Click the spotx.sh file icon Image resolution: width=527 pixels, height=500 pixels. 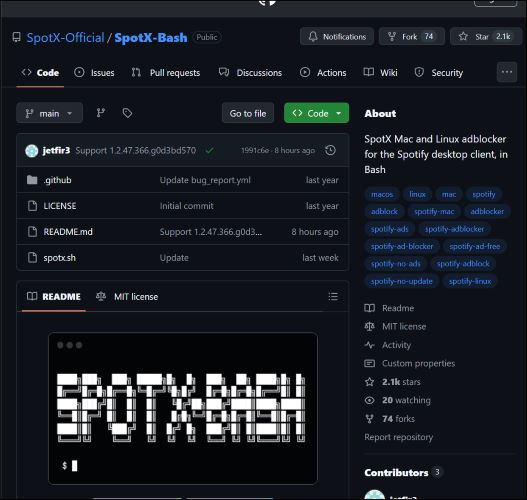tap(32, 257)
